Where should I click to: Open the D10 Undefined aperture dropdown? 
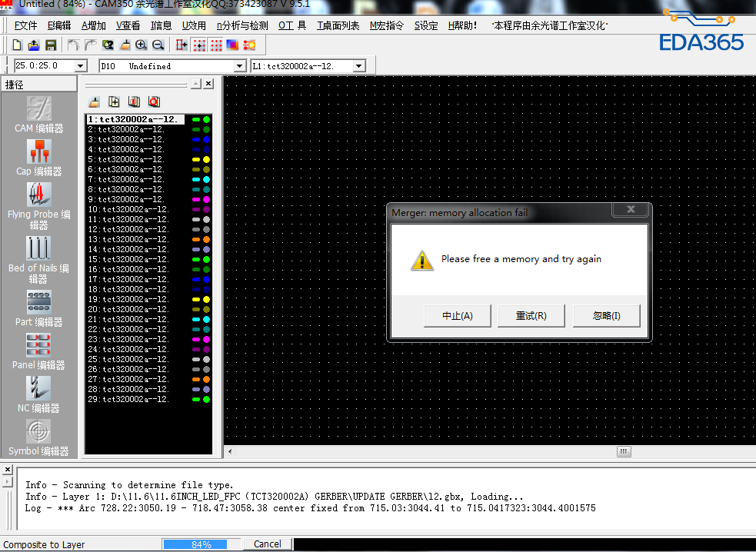click(x=240, y=66)
